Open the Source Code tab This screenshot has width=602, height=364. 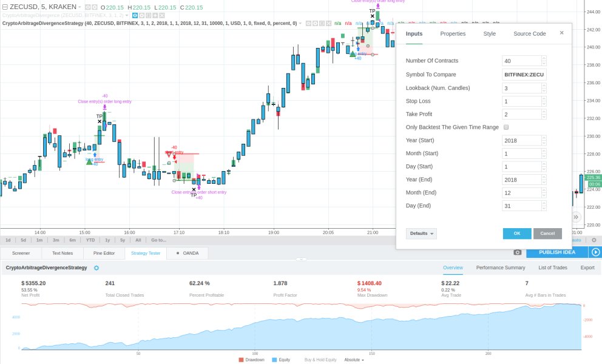pyautogui.click(x=529, y=34)
